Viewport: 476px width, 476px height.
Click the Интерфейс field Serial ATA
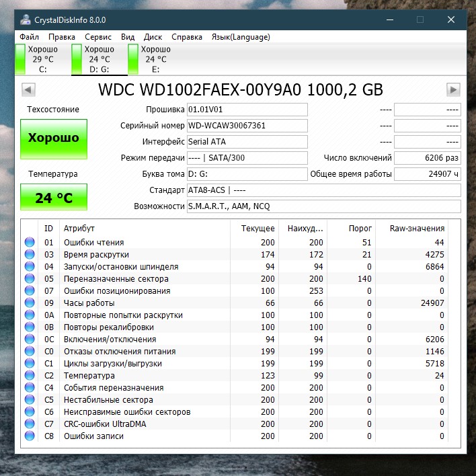coord(247,142)
